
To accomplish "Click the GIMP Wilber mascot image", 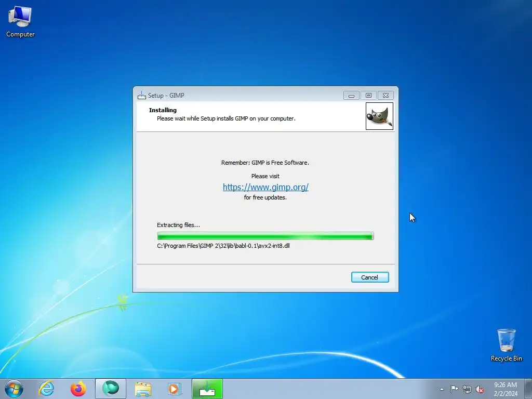I will coord(379,116).
